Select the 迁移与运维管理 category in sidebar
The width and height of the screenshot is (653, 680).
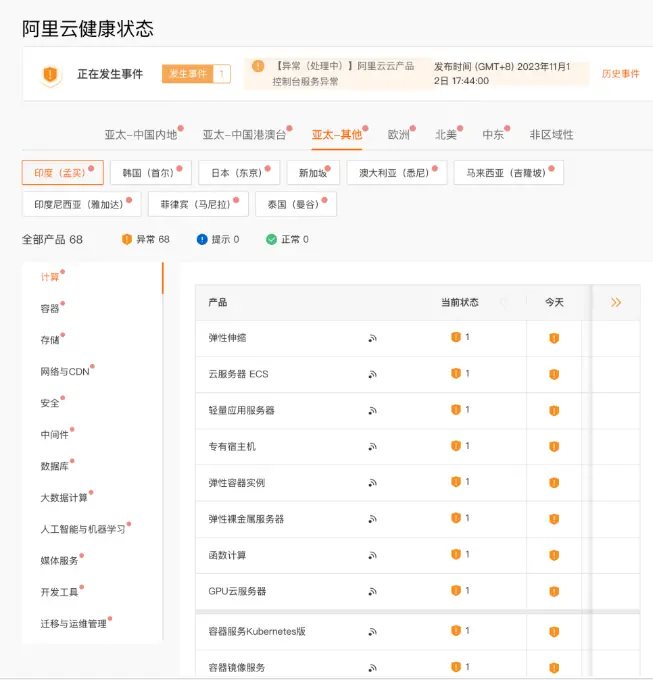pos(74,624)
